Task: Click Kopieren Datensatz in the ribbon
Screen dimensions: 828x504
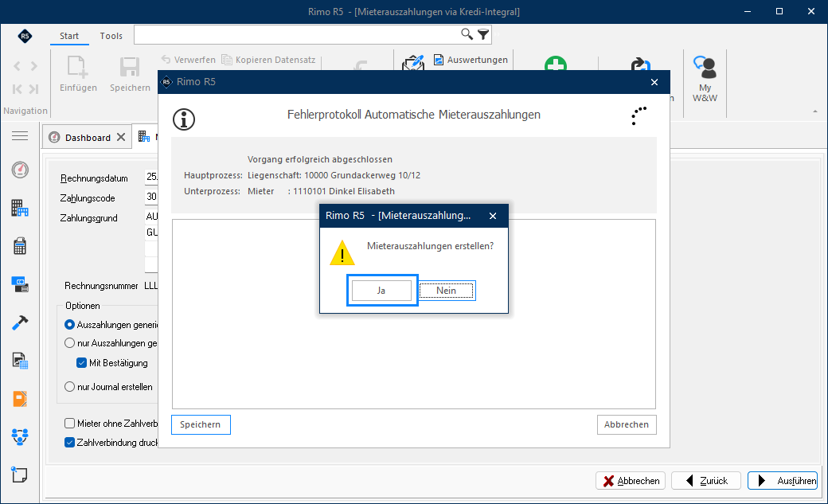Action: tap(269, 60)
